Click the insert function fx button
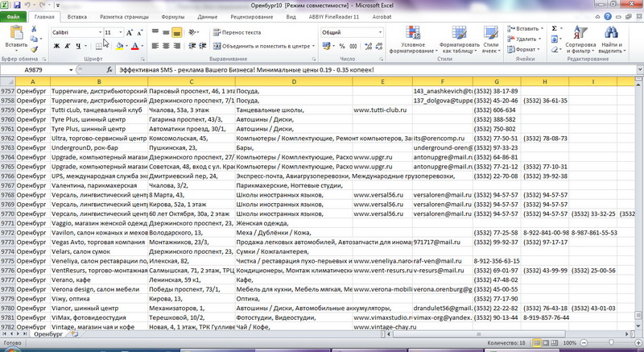The height and width of the screenshot is (352, 644). 109,70
